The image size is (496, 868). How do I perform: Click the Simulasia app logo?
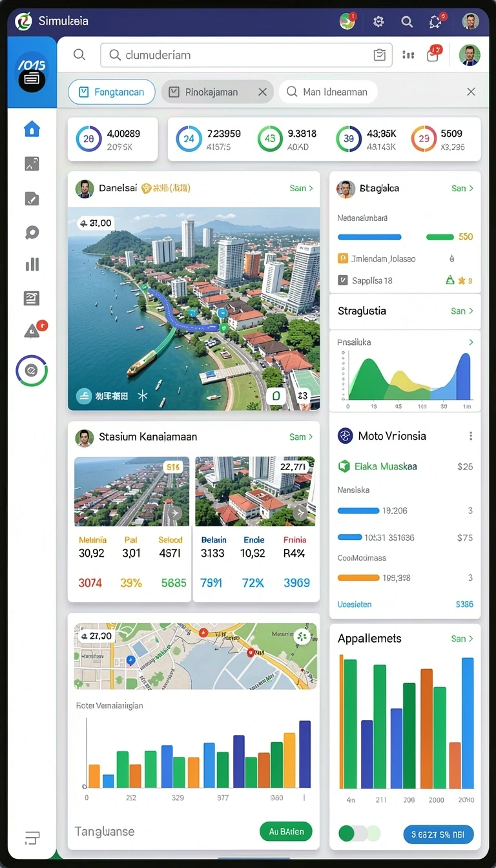click(23, 21)
